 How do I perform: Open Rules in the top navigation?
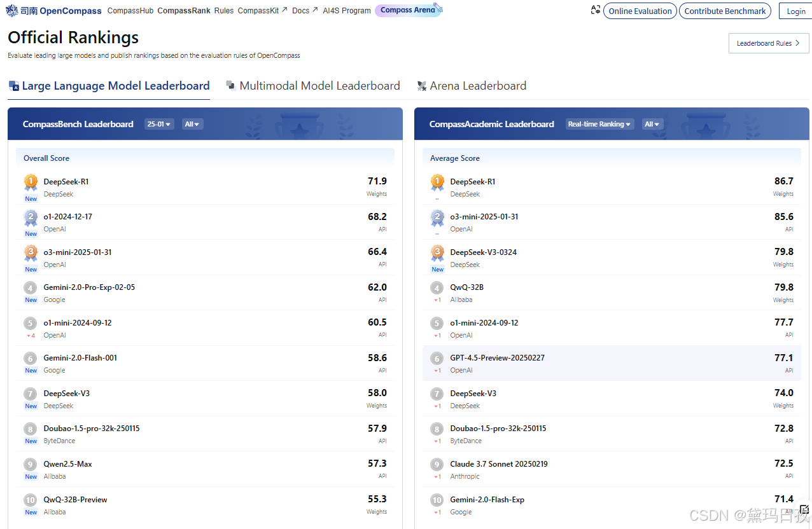(224, 11)
